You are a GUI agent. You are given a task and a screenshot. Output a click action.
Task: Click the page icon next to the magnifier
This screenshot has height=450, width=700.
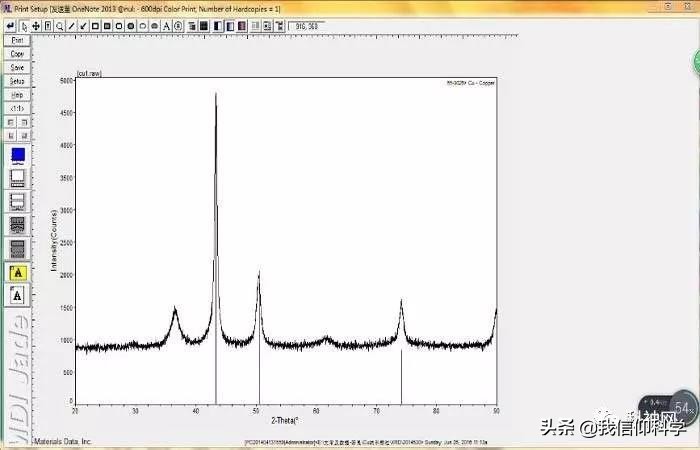click(x=48, y=26)
